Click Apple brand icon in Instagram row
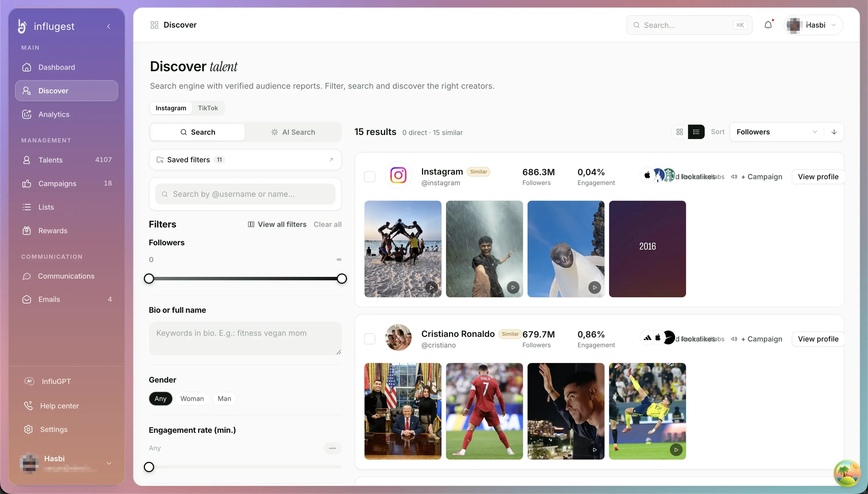Screen dimensions: 868x494 point(647,175)
